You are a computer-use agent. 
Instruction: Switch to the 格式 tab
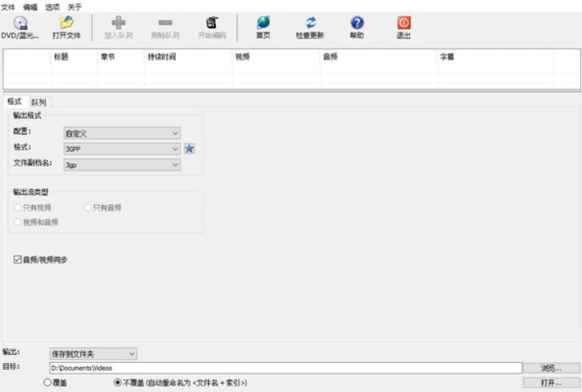[x=15, y=101]
